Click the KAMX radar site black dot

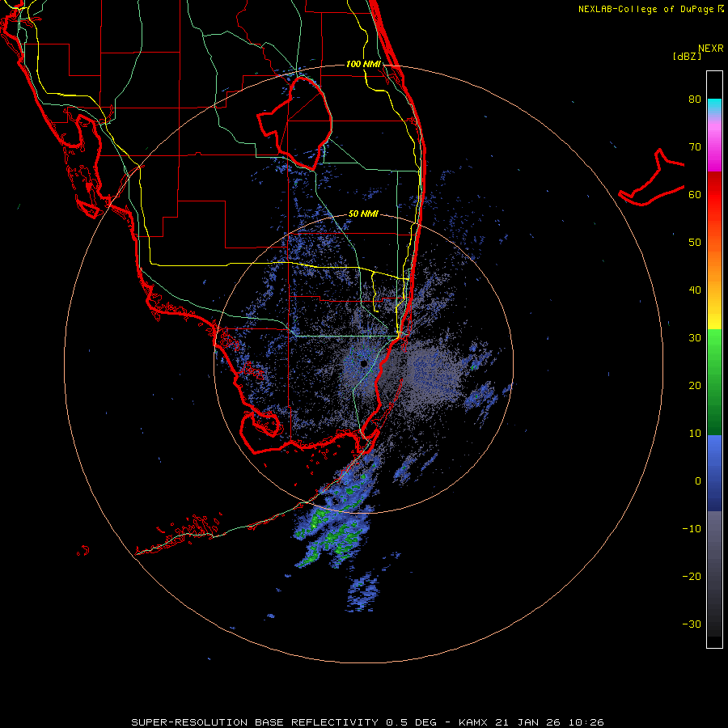(x=363, y=363)
